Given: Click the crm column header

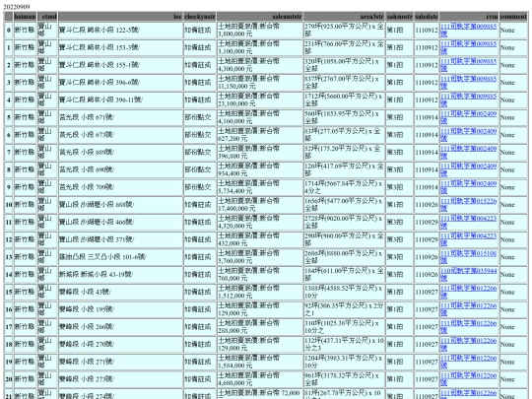Looking at the screenshot, I should [469, 17].
